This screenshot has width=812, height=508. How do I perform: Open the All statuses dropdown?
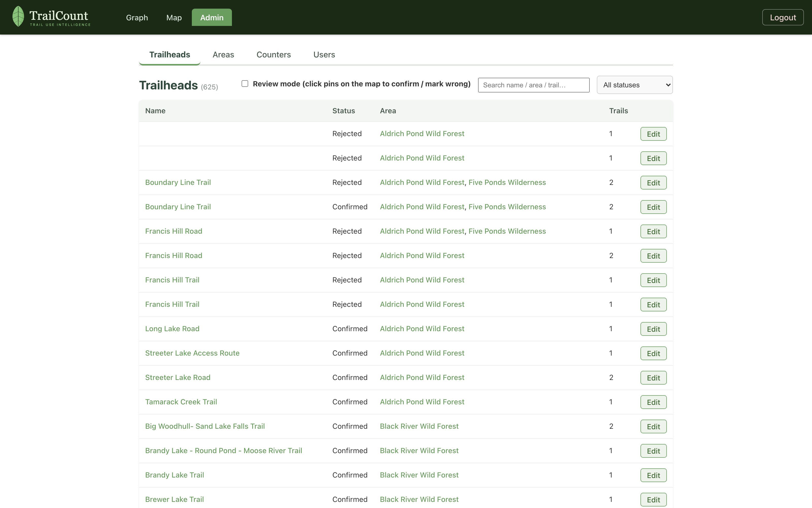[x=634, y=85]
